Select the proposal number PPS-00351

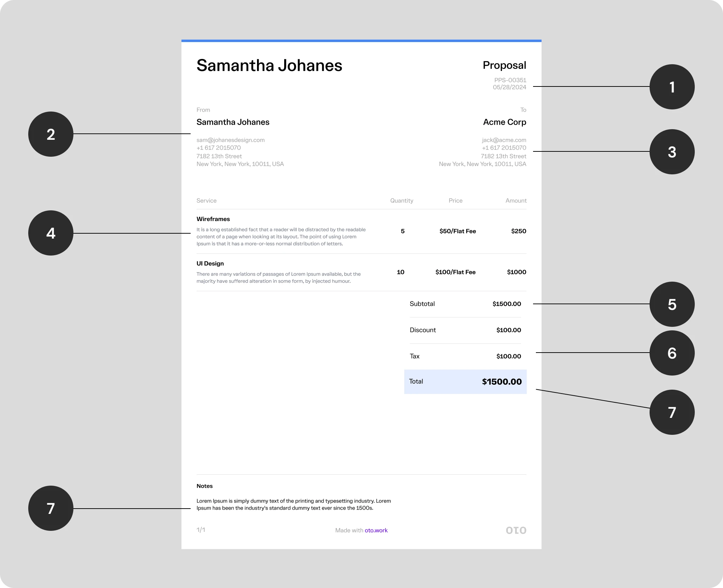pos(509,80)
